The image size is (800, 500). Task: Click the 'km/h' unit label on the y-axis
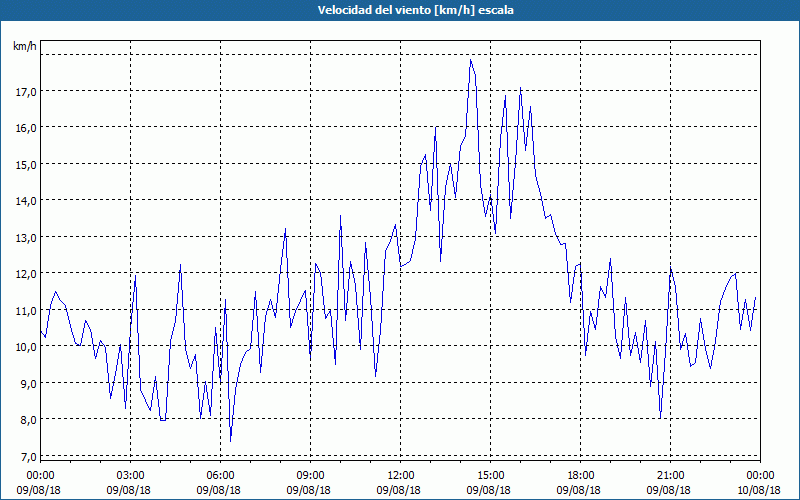[x=25, y=46]
